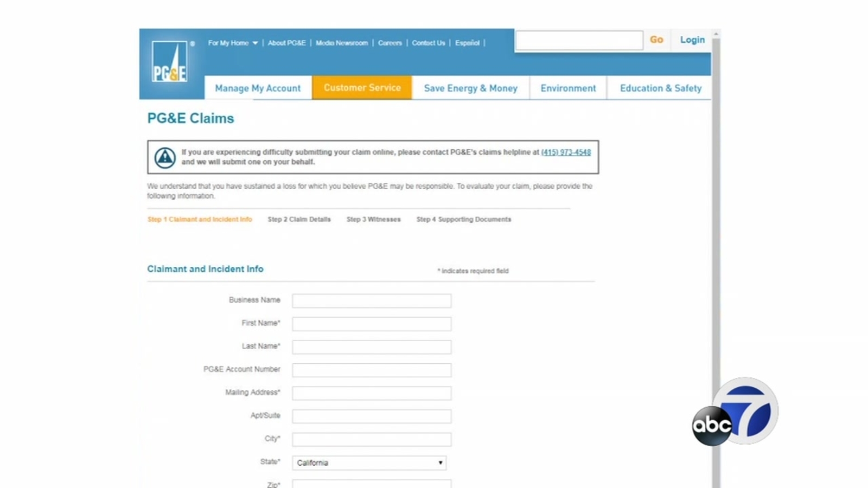Image resolution: width=868 pixels, height=488 pixels.
Task: Open the State dropdown showing California
Action: (x=369, y=463)
